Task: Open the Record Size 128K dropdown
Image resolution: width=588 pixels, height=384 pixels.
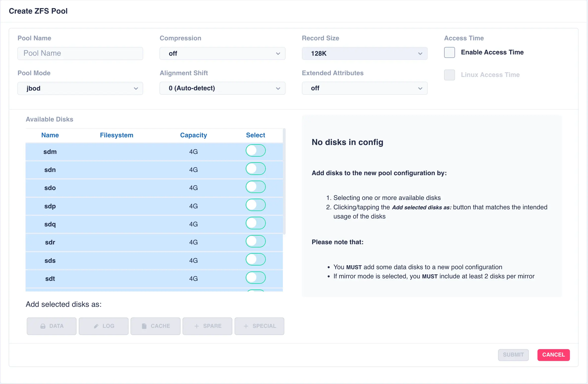Action: pyautogui.click(x=364, y=53)
